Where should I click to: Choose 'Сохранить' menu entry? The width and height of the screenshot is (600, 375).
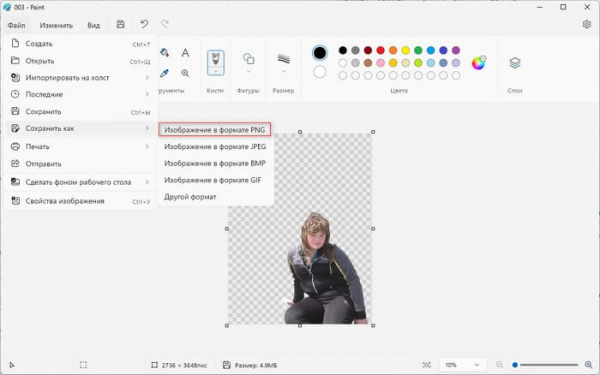(81, 112)
